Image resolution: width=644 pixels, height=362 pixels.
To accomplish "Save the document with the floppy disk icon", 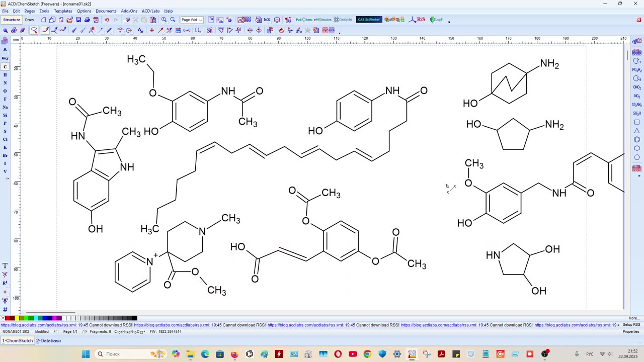I will point(78,20).
